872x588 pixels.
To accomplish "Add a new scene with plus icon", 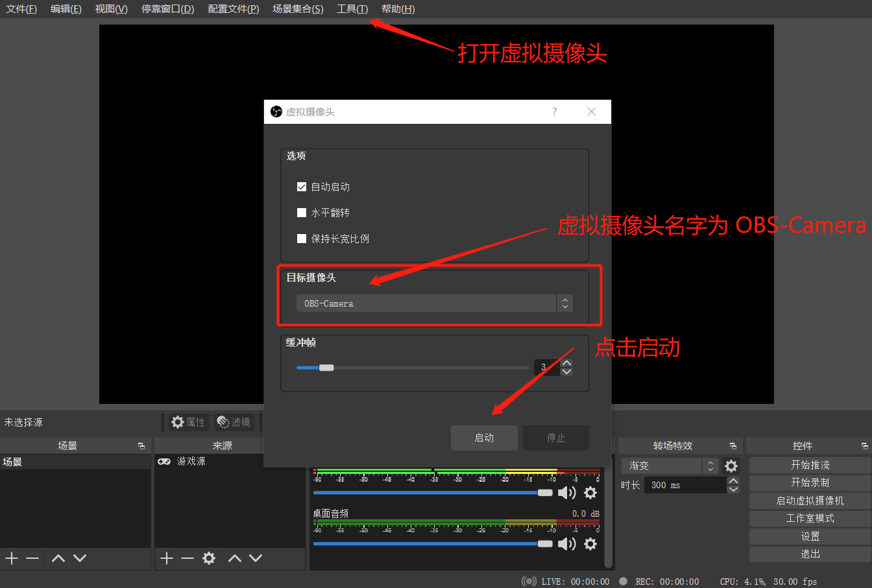I will [12, 558].
